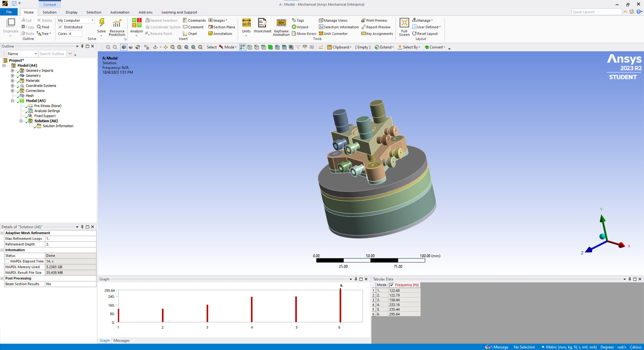Expand the Connections tree item
This screenshot has height=350, width=644.
[12, 90]
